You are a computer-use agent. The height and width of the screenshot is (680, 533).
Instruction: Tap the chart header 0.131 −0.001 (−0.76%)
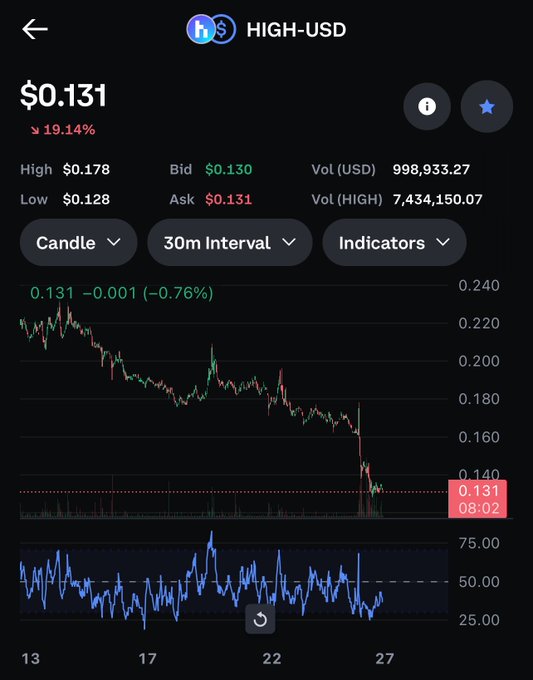pos(122,293)
